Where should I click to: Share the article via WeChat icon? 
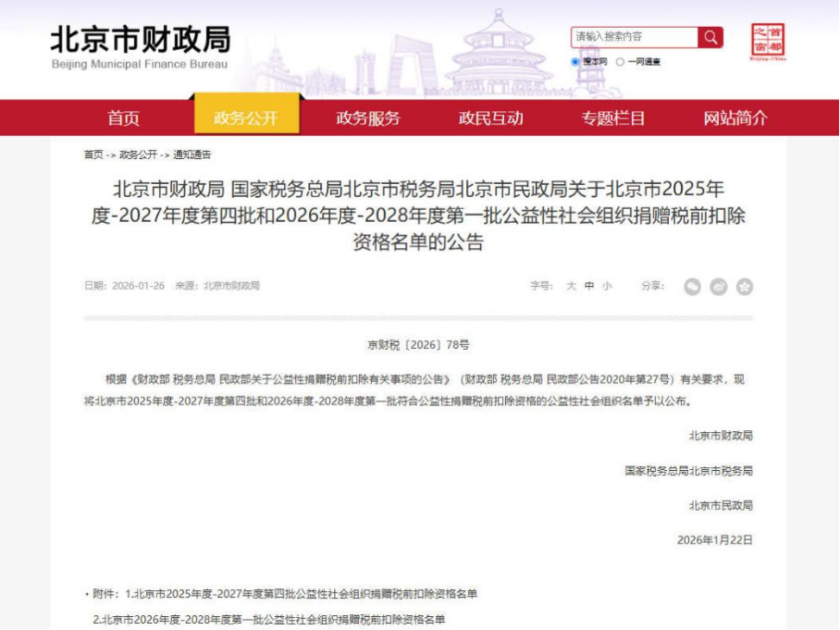coord(692,287)
